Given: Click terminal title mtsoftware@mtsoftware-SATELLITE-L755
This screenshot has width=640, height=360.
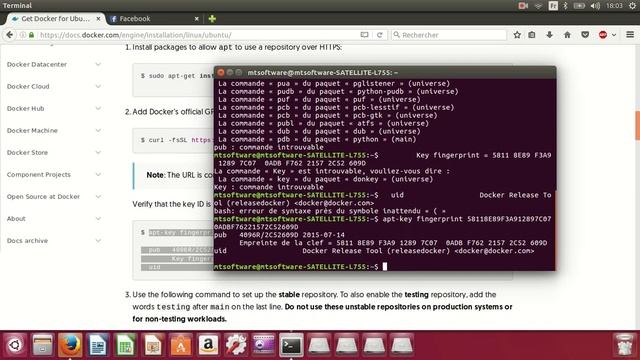Looking at the screenshot, I should (322, 73).
